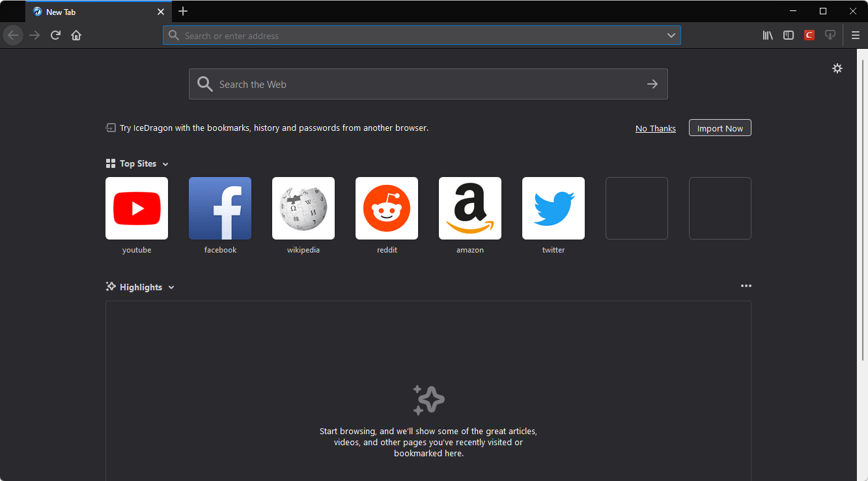This screenshot has width=868, height=481.
Task: Maximize the IceDragon window
Action: (x=823, y=11)
